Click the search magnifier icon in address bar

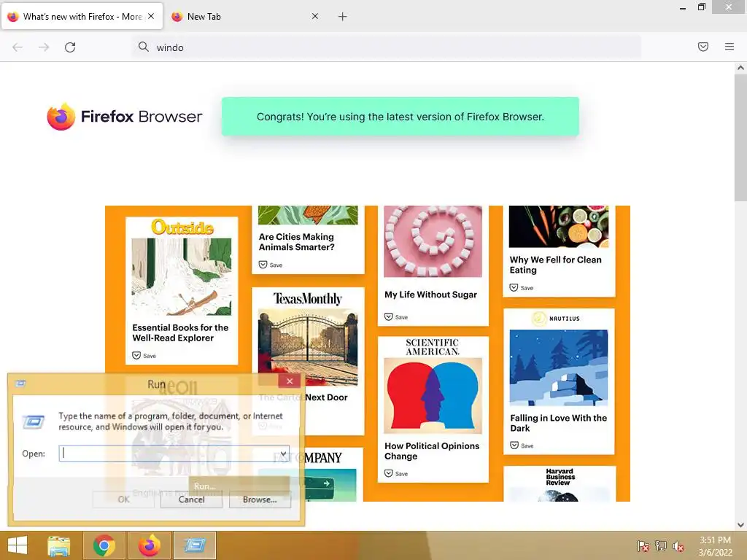point(144,47)
